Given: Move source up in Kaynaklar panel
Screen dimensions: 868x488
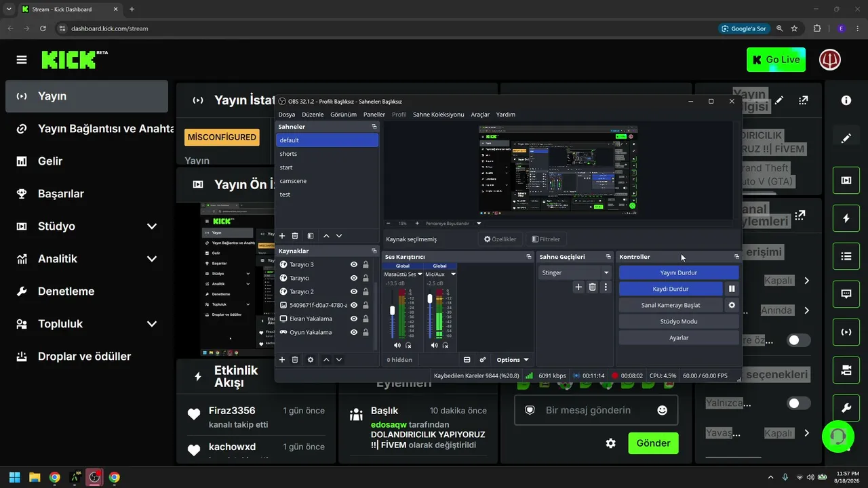Looking at the screenshot, I should (326, 360).
